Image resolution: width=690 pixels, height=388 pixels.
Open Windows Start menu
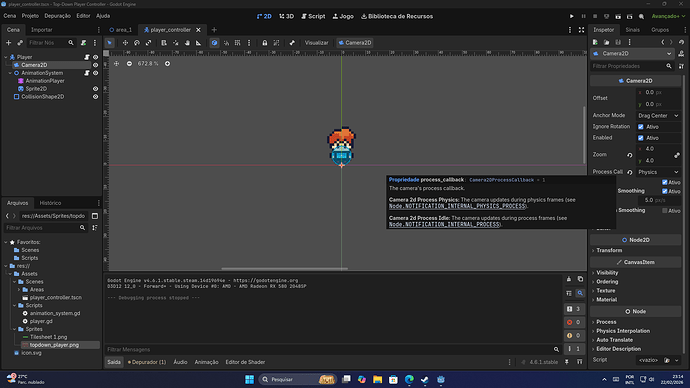250,379
